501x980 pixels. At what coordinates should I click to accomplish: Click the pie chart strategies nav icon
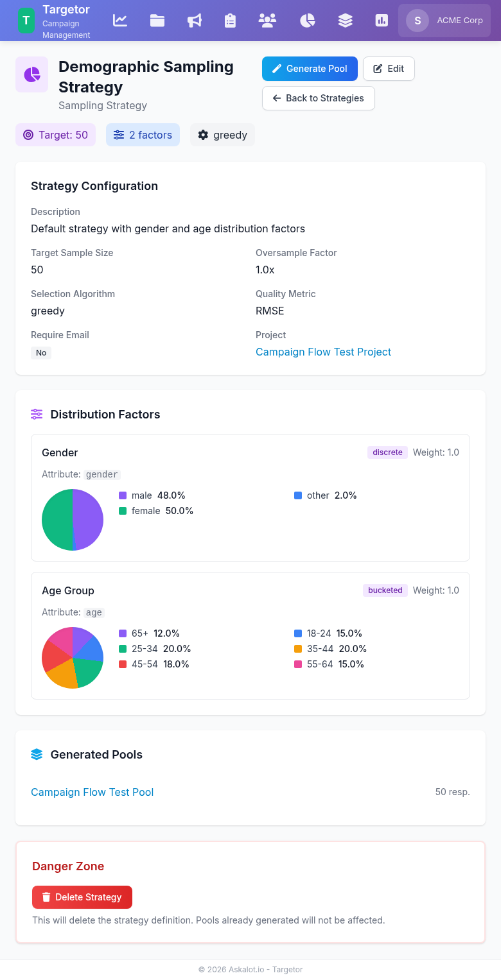(x=308, y=21)
